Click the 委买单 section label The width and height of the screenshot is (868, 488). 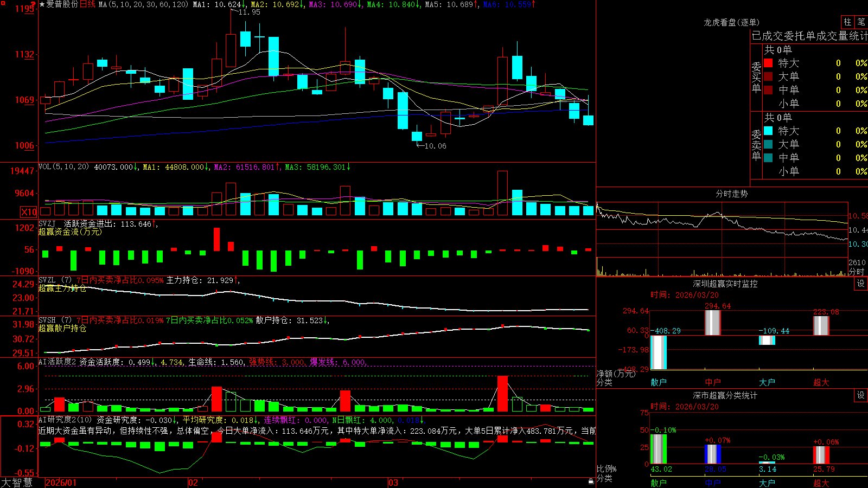click(x=756, y=78)
